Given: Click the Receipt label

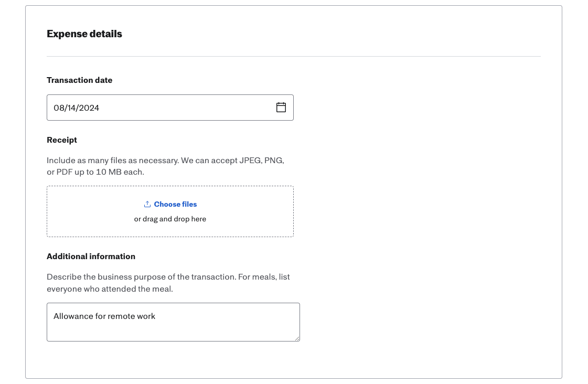Looking at the screenshot, I should click(62, 140).
